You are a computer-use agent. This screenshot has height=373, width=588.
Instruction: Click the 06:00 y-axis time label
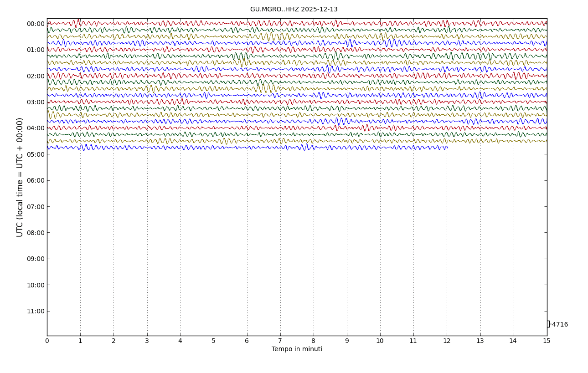click(36, 180)
